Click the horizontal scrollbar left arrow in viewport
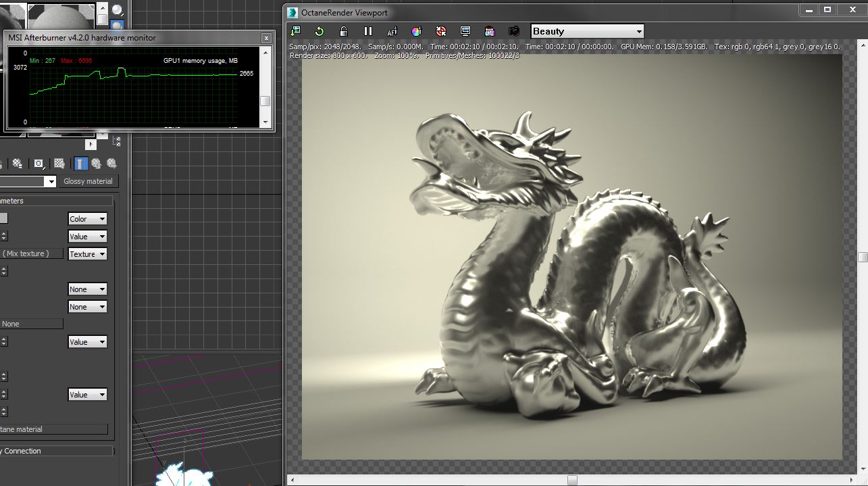Screen dimensions: 868x486 (291, 480)
